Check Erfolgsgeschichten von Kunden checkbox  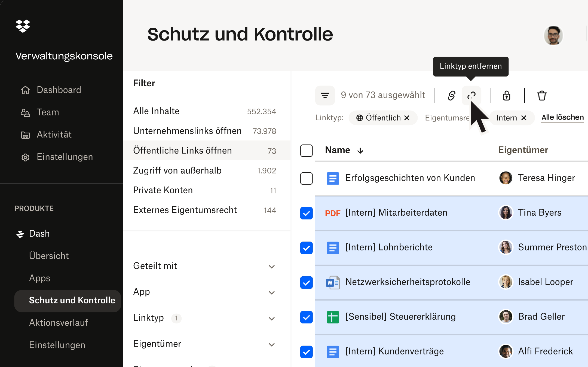tap(306, 178)
